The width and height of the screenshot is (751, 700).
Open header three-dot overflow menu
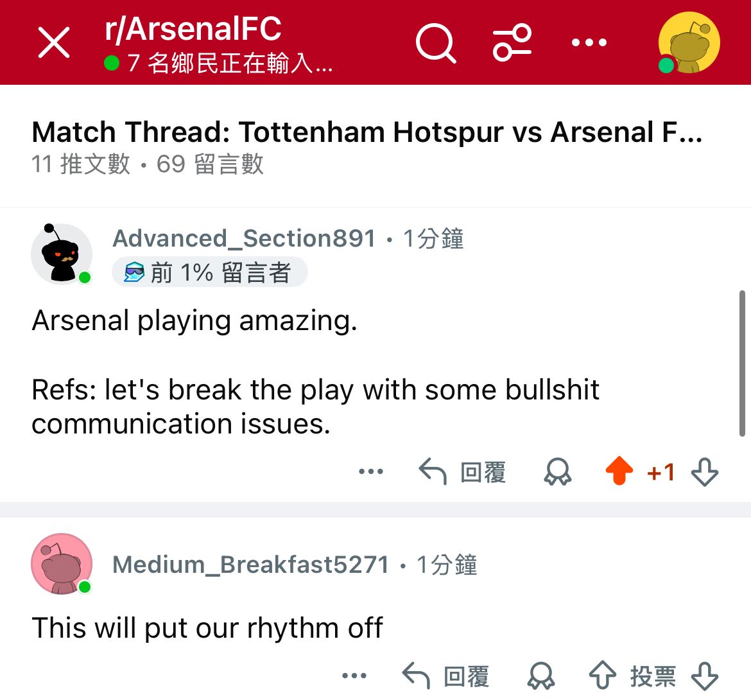589,43
